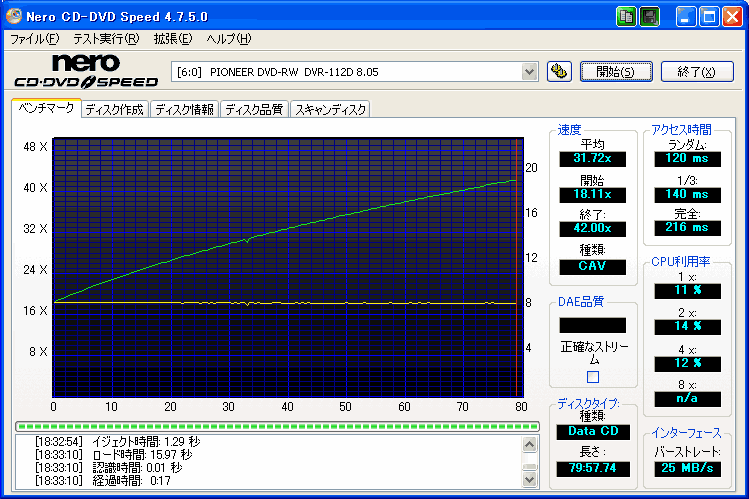The height and width of the screenshot is (499, 749).
Task: Open the ファイル(F) menu
Action: [x=34, y=39]
